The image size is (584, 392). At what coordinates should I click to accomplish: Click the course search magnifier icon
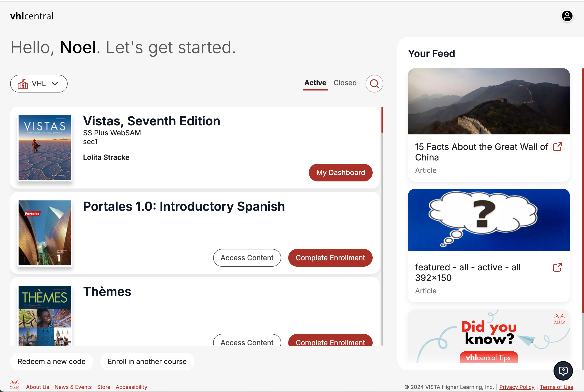click(x=374, y=83)
